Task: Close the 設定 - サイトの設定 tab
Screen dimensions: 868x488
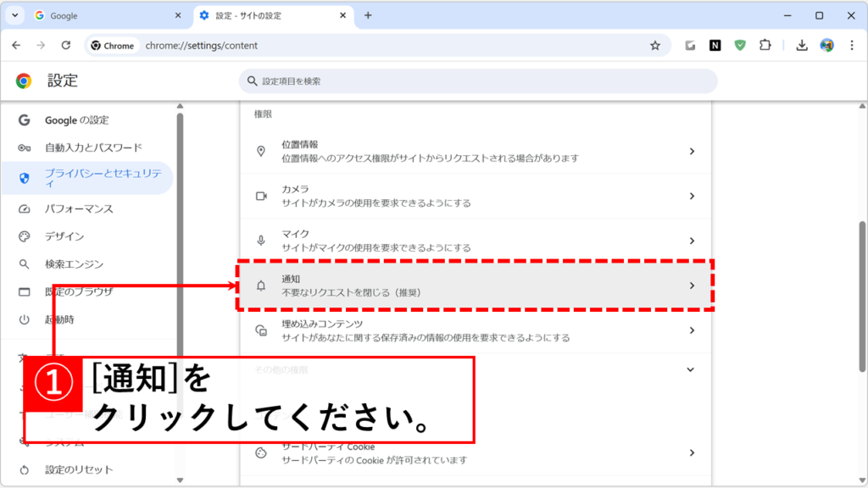Action: tap(342, 15)
